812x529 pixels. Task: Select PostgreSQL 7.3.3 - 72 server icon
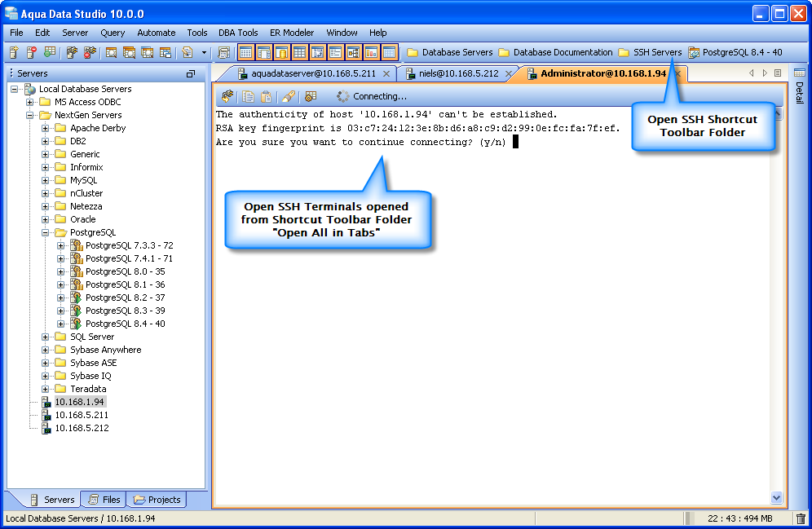tap(77, 245)
